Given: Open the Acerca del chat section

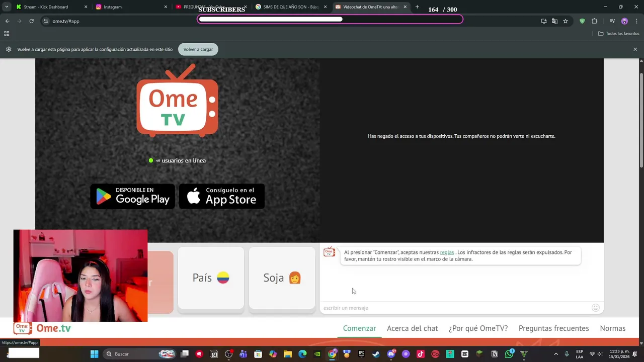Looking at the screenshot, I should [x=412, y=328].
